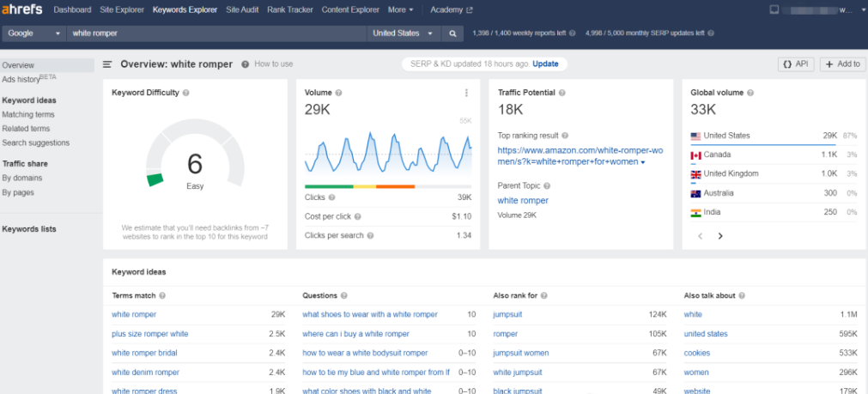Click Top ranking result info icon
Viewport: 868px width, 394px height.
565,136
